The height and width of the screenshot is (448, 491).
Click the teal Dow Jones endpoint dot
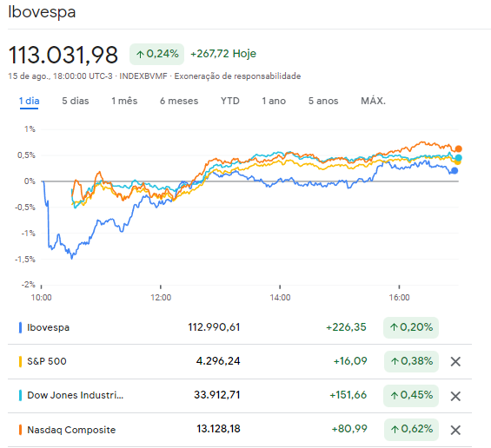coord(459,157)
